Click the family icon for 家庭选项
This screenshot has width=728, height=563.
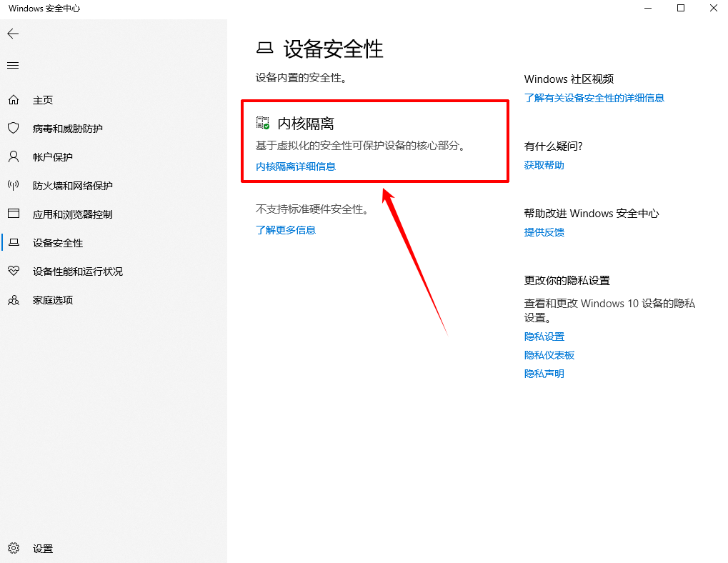click(x=14, y=300)
